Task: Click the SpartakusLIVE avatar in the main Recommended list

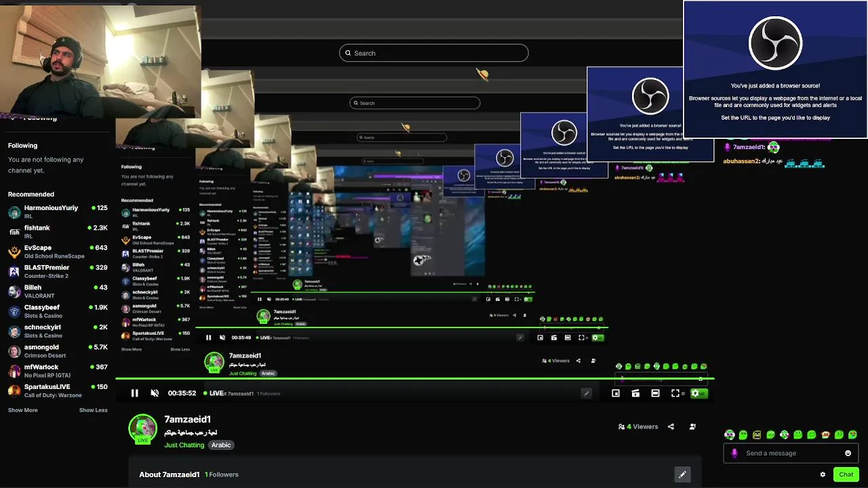Action: click(x=14, y=390)
